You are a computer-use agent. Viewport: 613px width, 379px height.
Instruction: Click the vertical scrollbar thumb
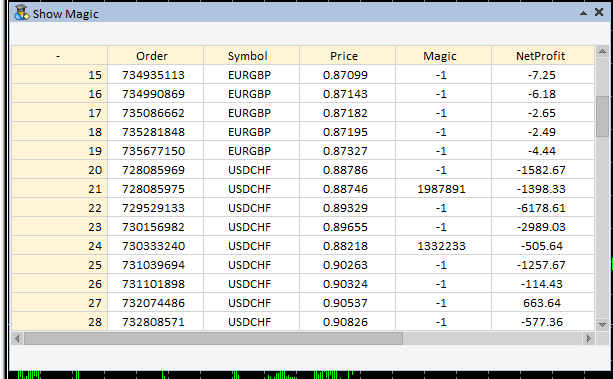click(x=602, y=117)
